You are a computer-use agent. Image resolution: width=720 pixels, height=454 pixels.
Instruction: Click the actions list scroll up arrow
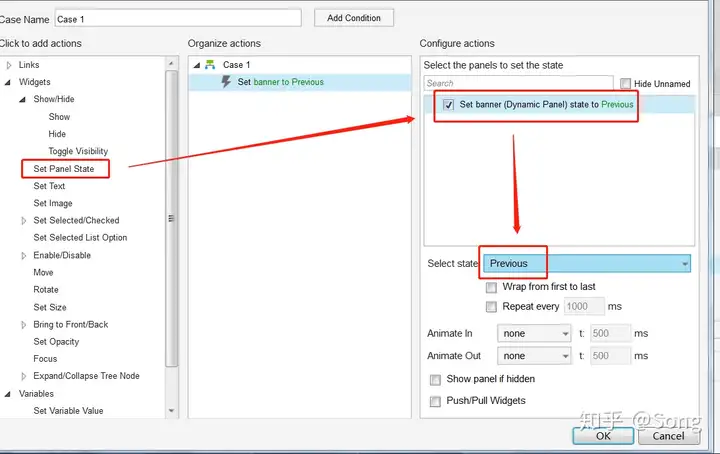point(171,63)
